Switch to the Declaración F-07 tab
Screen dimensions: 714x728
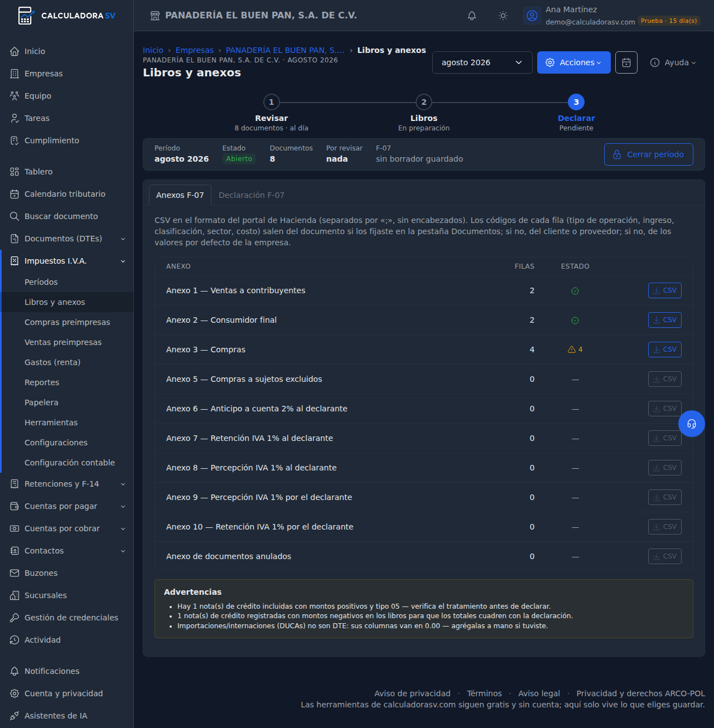pyautogui.click(x=252, y=195)
